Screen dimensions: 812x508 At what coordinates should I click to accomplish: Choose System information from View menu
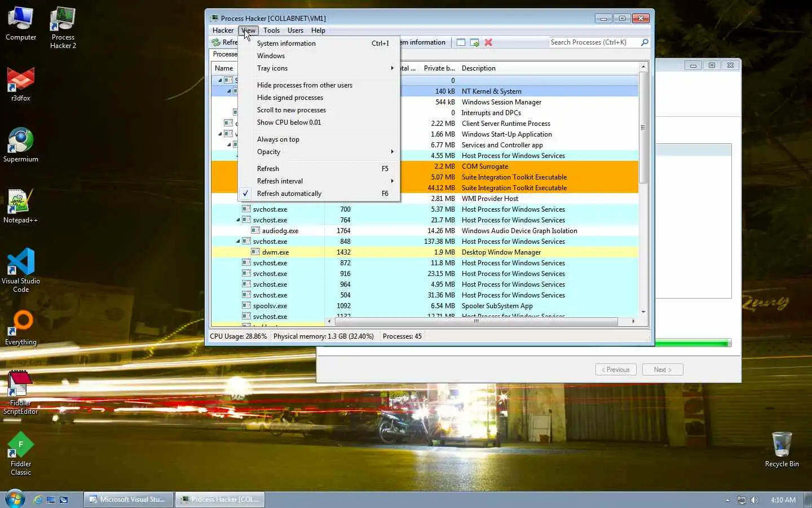coord(319,43)
